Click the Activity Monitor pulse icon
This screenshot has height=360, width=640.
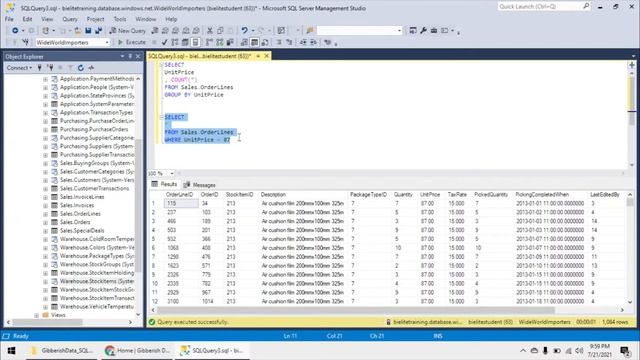(91, 68)
